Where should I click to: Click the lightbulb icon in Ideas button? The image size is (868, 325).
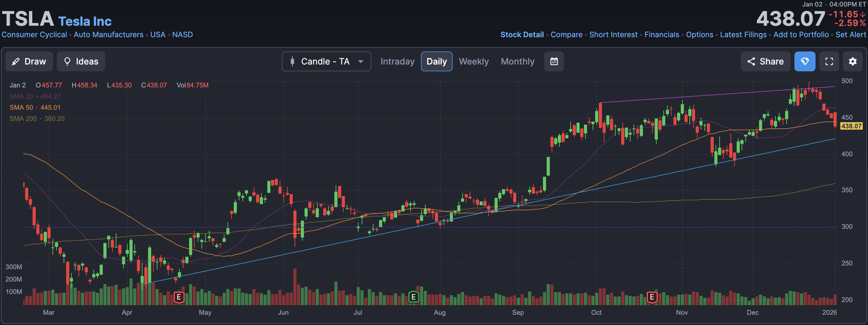[67, 61]
